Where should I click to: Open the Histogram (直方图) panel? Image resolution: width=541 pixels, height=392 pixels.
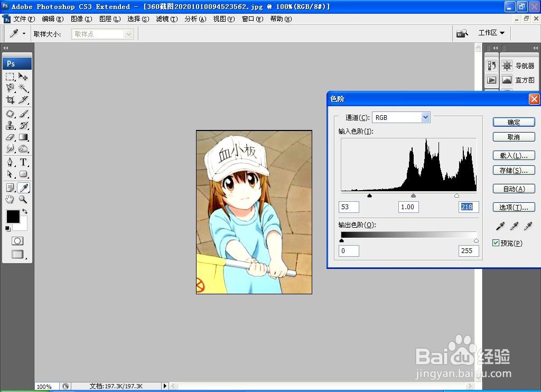pyautogui.click(x=518, y=80)
